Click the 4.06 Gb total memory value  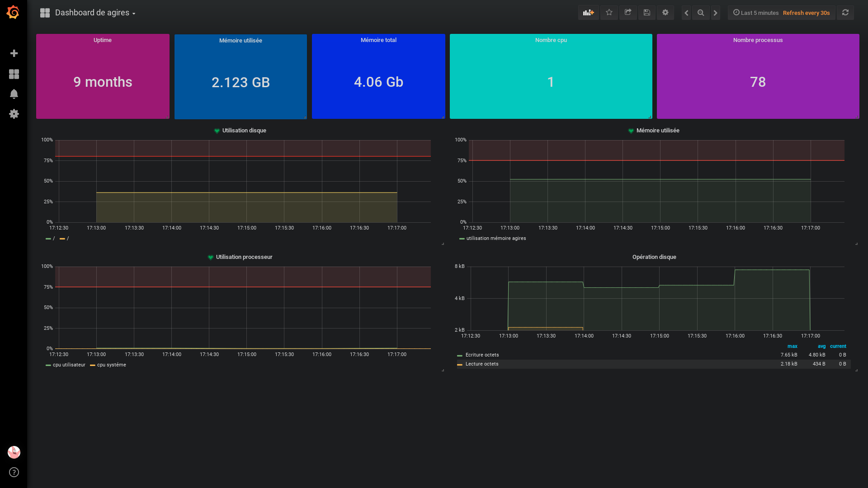coord(378,82)
